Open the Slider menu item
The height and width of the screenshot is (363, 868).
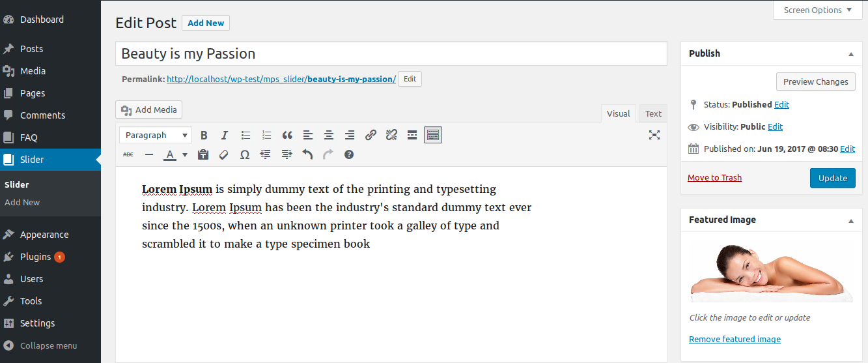(50, 160)
